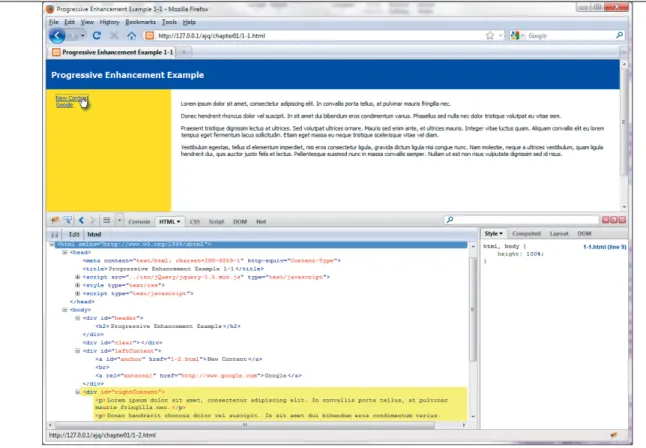Click the Google search engine icon
Screen dimensions: 646x448
pos(515,36)
